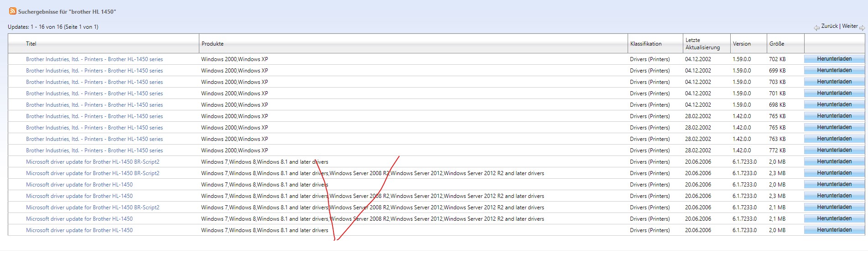
Task: Click Herunterladen for the 703 KB driver
Action: (x=834, y=82)
